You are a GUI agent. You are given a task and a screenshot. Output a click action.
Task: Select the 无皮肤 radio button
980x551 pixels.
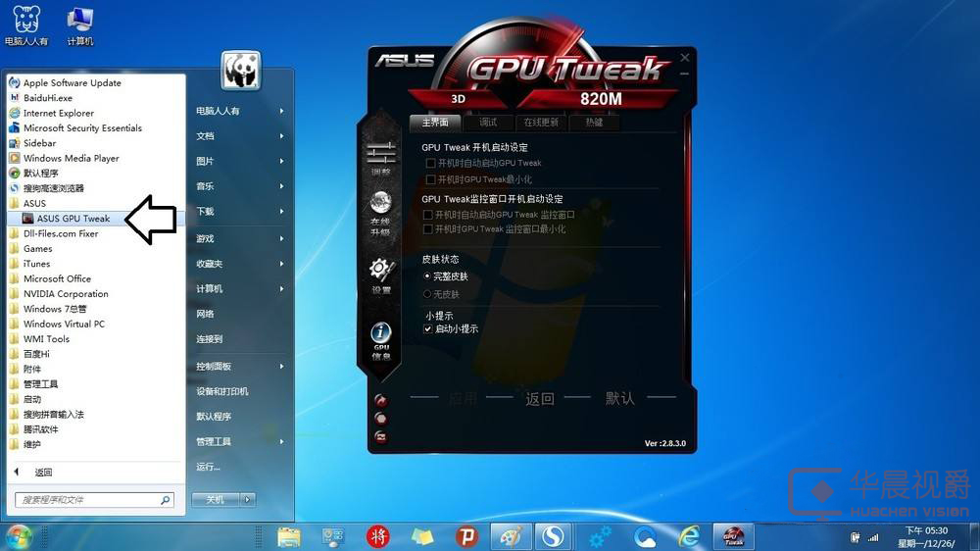coord(427,294)
